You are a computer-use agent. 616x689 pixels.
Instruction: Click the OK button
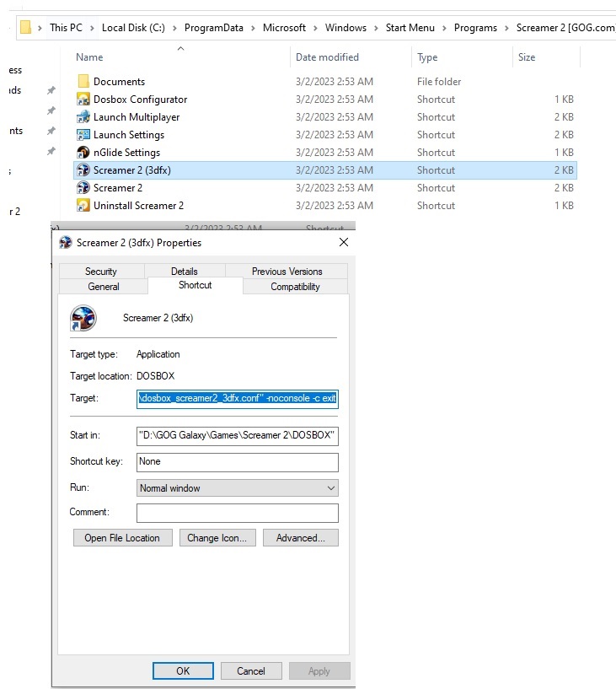(183, 671)
